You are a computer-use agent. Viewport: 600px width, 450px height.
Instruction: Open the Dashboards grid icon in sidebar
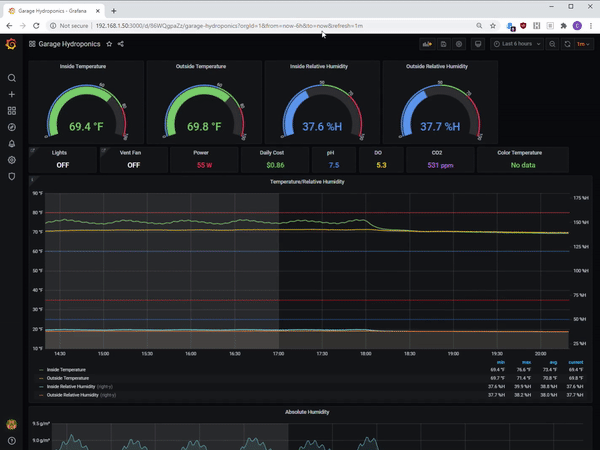[12, 111]
